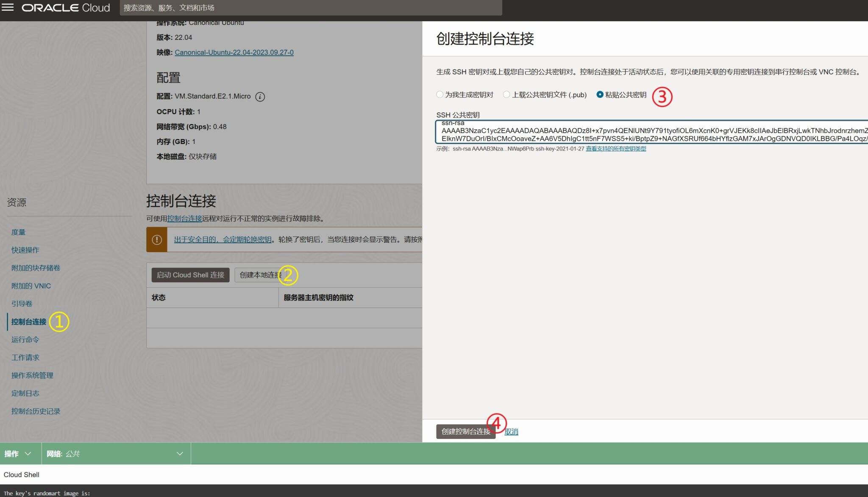This screenshot has height=497, width=868.
Task: Open 控制台历史记录 in resources menu
Action: (x=36, y=411)
